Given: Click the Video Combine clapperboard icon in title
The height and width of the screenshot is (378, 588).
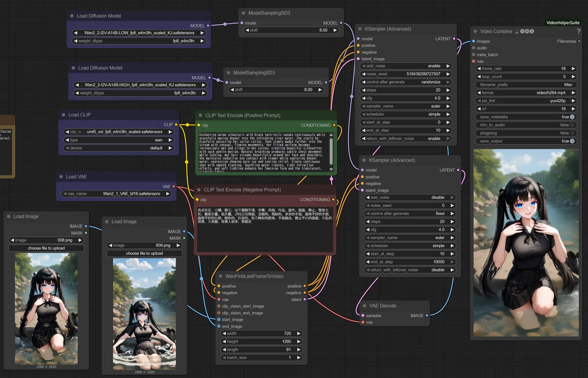Looking at the screenshot, I should (517, 31).
